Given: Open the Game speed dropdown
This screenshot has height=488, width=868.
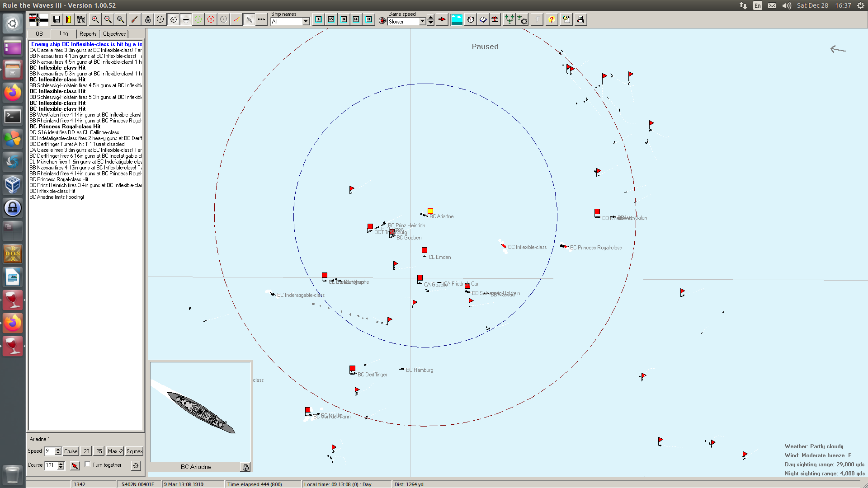Looking at the screenshot, I should 422,21.
